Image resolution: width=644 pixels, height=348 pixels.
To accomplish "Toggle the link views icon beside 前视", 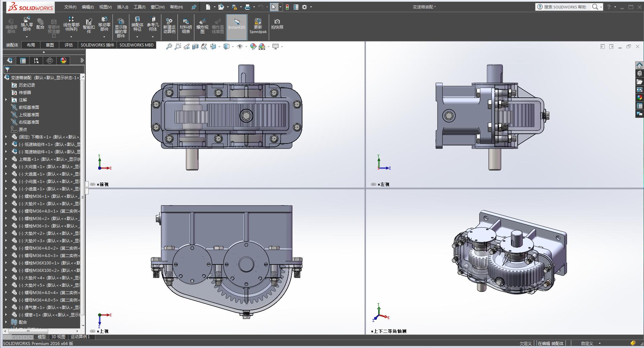I will (x=93, y=184).
